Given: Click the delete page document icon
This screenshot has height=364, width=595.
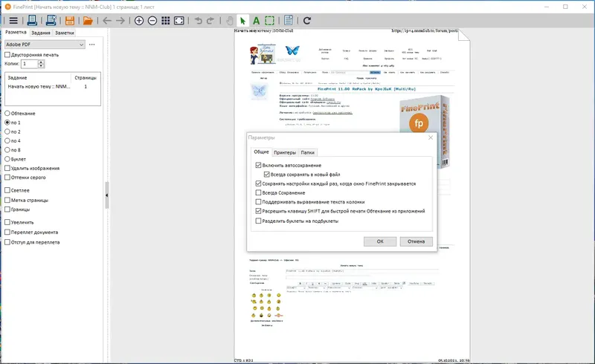Looking at the screenshot, I should (289, 21).
